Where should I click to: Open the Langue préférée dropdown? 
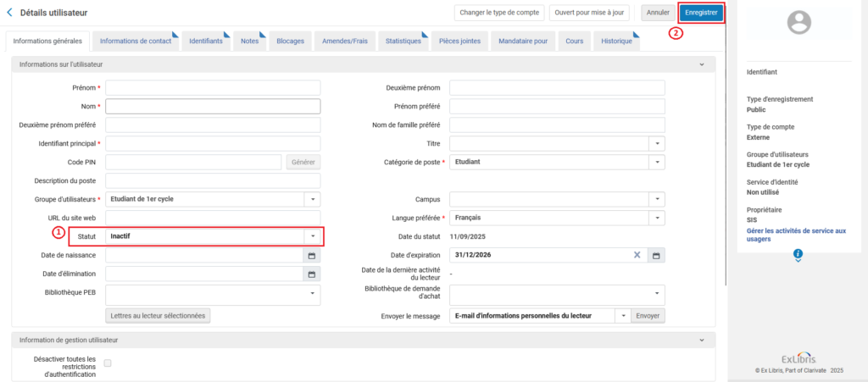click(x=656, y=218)
